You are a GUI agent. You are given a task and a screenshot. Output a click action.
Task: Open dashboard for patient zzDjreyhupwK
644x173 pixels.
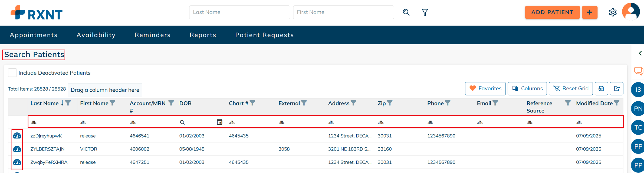click(17, 136)
